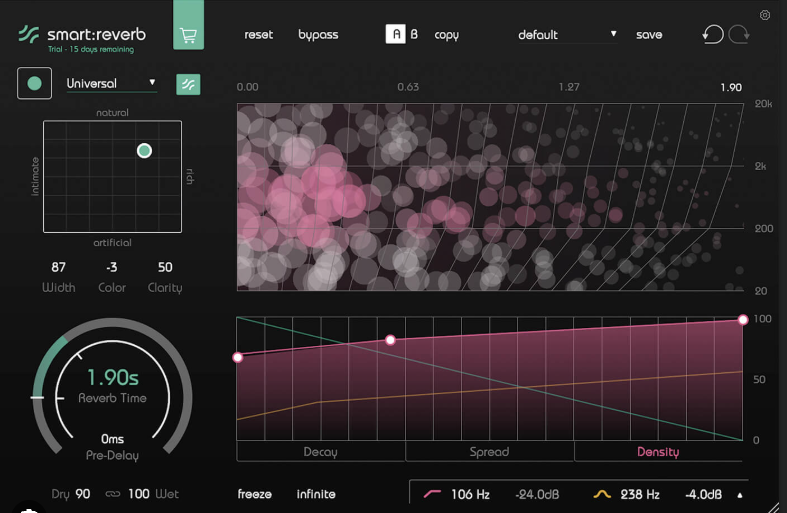787x513 pixels.
Task: Switch to the Density tab
Action: 658,452
